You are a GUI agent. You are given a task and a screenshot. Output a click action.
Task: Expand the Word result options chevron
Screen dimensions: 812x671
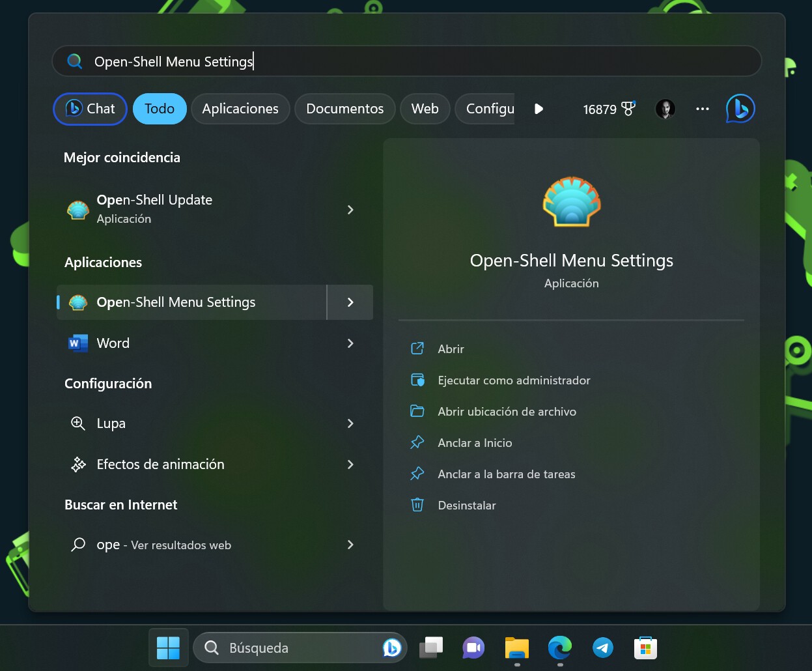click(350, 343)
